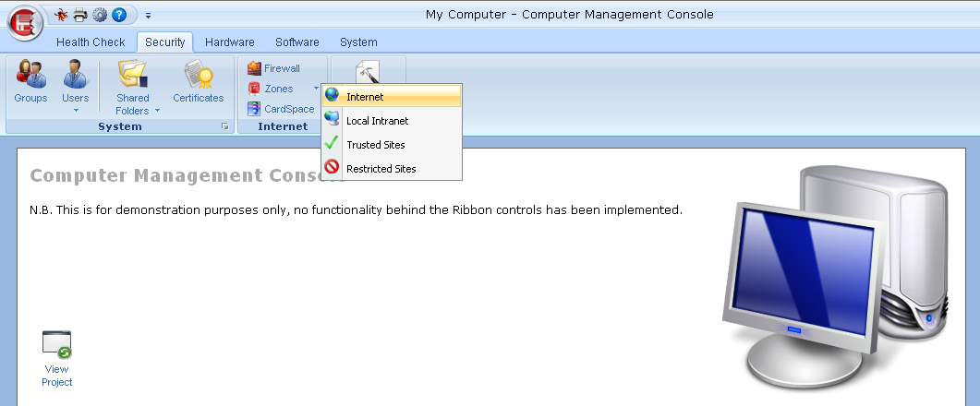Switch to the Health Check tab

[91, 42]
